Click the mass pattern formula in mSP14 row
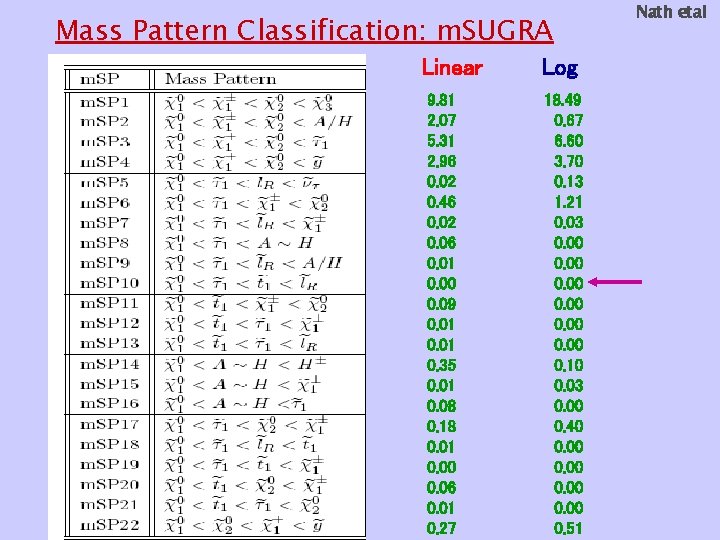This screenshot has height=540, width=720. click(245, 365)
